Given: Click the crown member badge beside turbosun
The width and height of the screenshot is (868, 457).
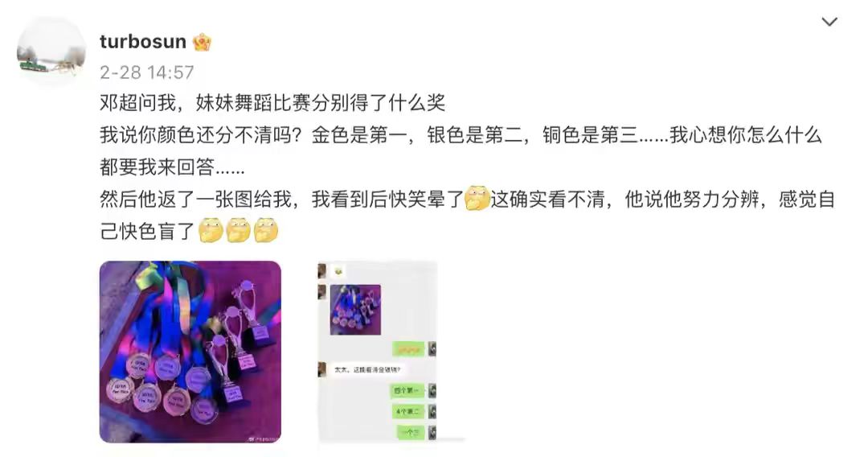Looking at the screenshot, I should point(202,42).
